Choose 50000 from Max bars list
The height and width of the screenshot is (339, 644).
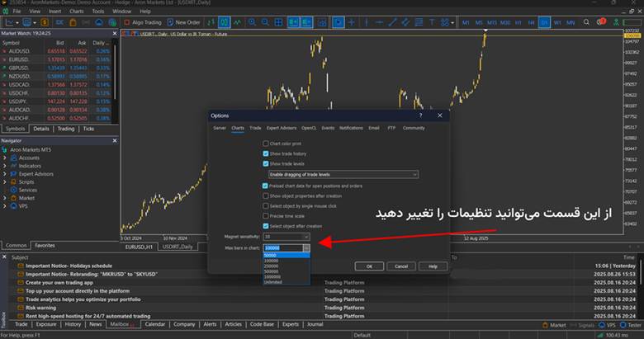tap(286, 255)
